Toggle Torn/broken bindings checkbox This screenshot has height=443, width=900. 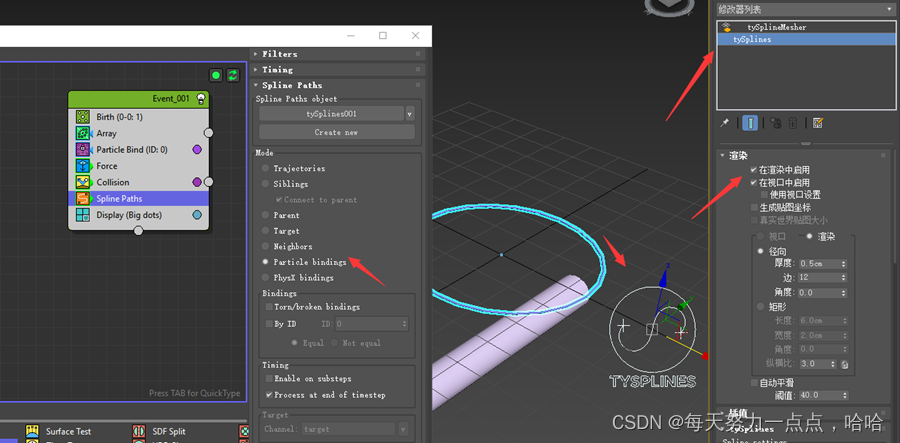(x=269, y=307)
